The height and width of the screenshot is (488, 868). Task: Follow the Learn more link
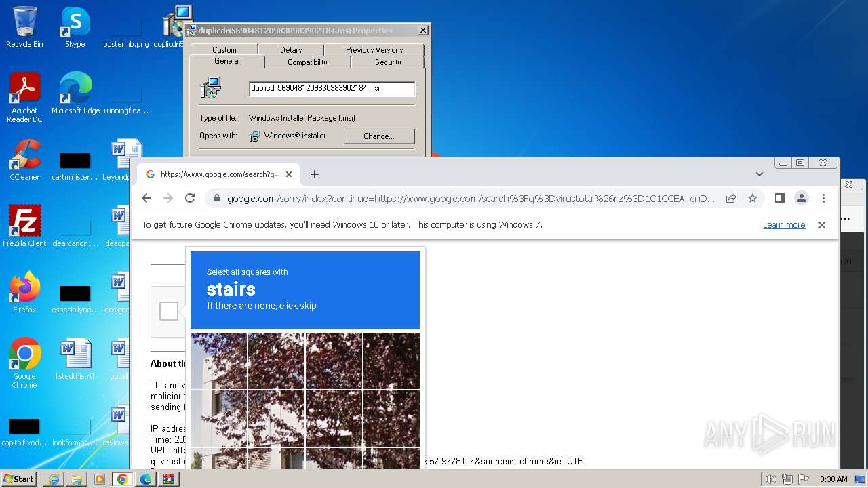tap(784, 225)
